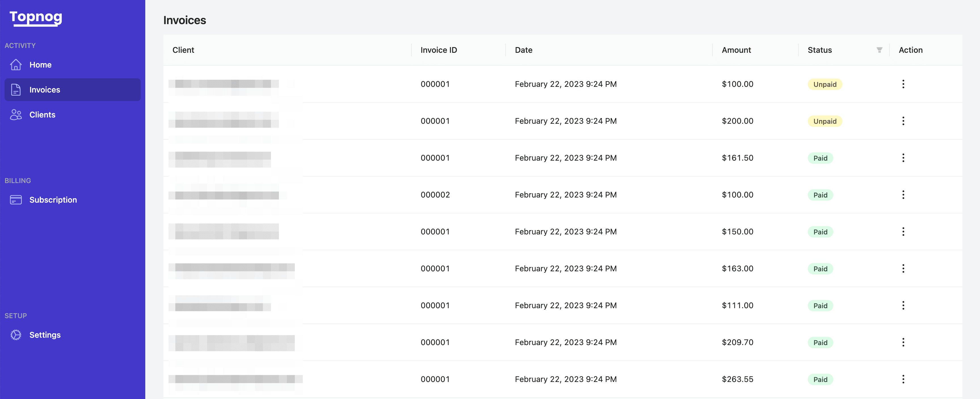
Task: Click the Home house icon
Action: pos(16,65)
